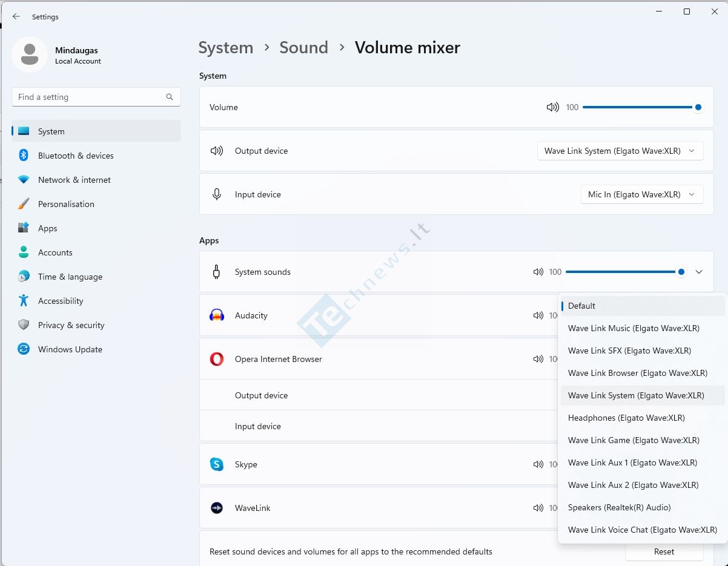Click the Accounts person icon in sidebar

point(24,252)
